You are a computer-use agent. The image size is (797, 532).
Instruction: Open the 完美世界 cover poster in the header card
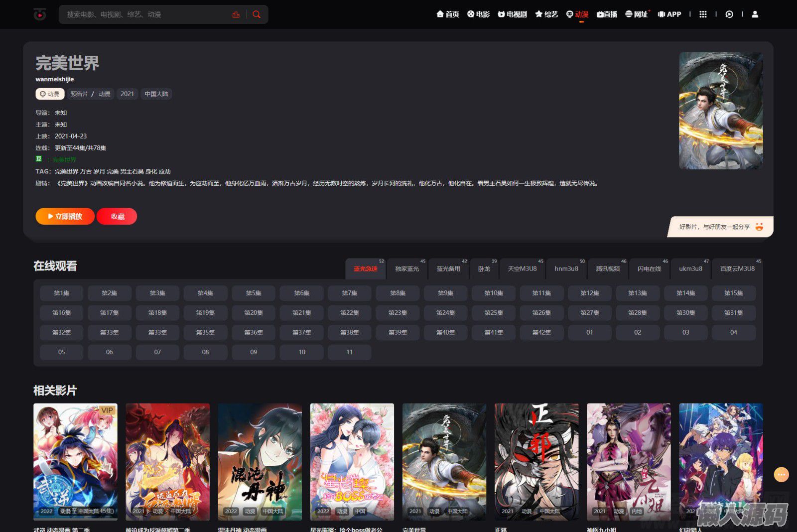721,111
